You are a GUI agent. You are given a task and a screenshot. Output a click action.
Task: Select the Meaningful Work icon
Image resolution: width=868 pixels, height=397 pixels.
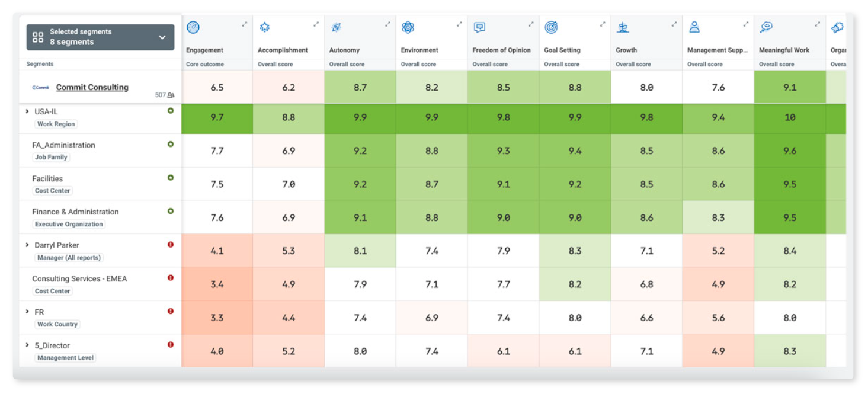(x=766, y=27)
